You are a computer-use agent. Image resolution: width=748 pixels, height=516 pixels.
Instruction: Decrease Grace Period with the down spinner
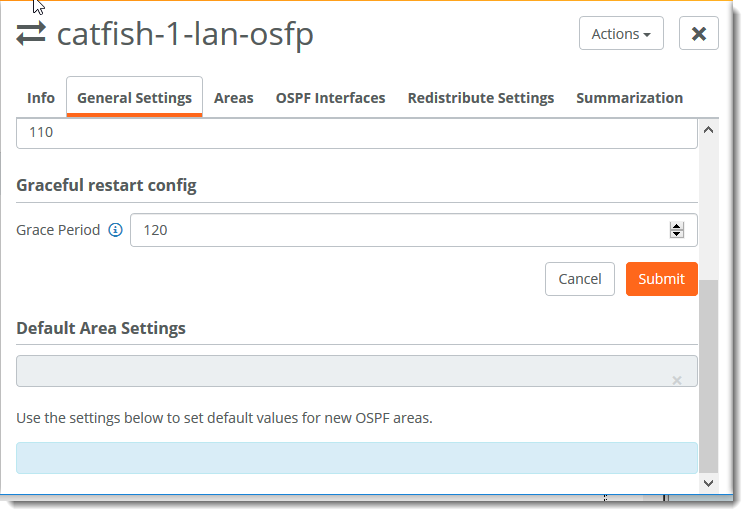[x=677, y=235]
